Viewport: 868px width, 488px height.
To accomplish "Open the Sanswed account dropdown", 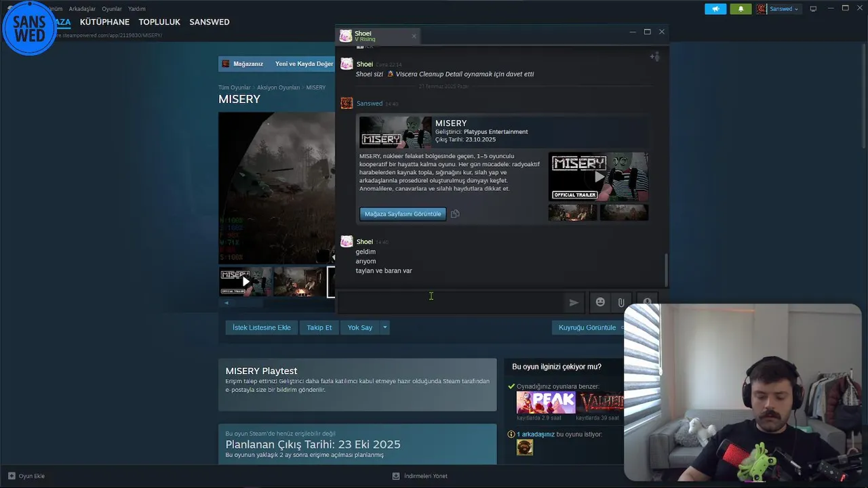I will (784, 9).
